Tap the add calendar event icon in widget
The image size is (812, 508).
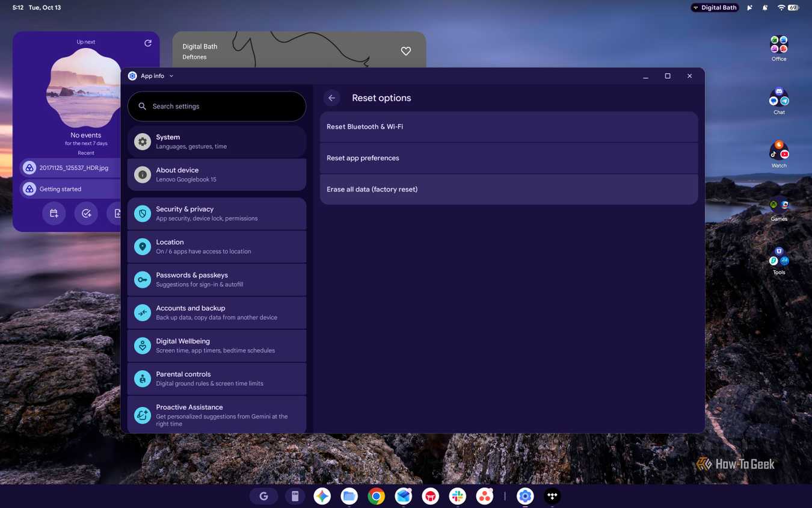pos(54,213)
